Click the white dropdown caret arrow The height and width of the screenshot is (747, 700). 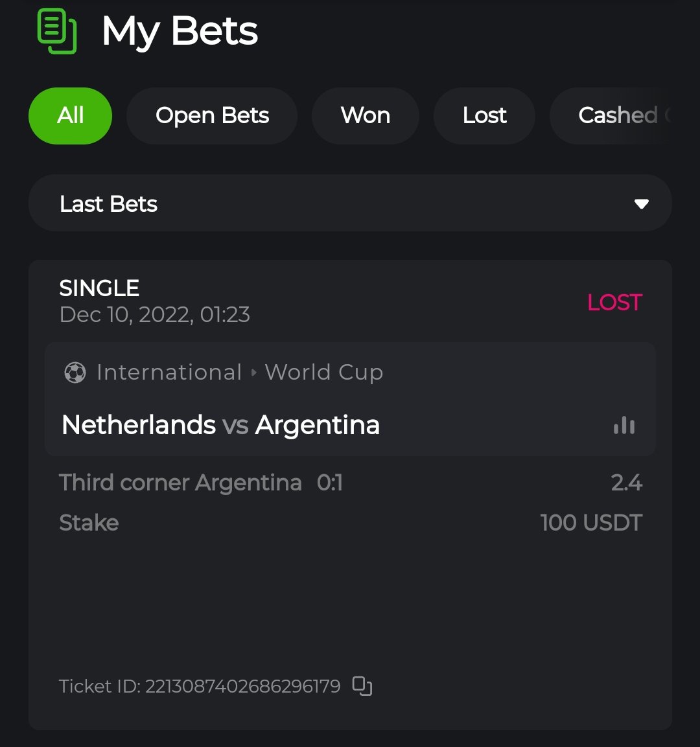coord(642,204)
